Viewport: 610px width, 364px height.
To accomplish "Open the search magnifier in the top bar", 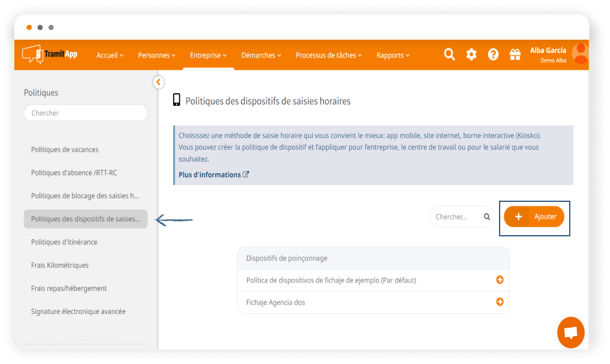I will 449,55.
